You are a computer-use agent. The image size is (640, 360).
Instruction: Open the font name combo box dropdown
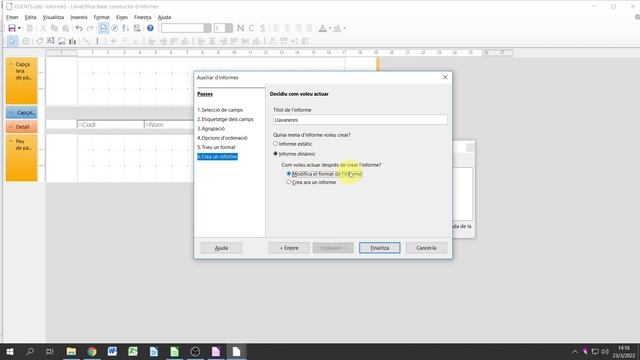coord(207,28)
